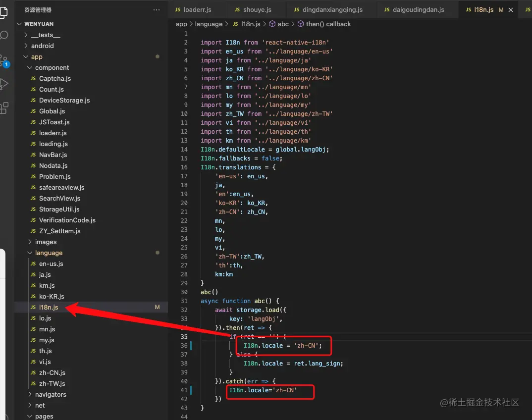This screenshot has width=532, height=420.
Task: Open Global.js file
Action: point(52,111)
